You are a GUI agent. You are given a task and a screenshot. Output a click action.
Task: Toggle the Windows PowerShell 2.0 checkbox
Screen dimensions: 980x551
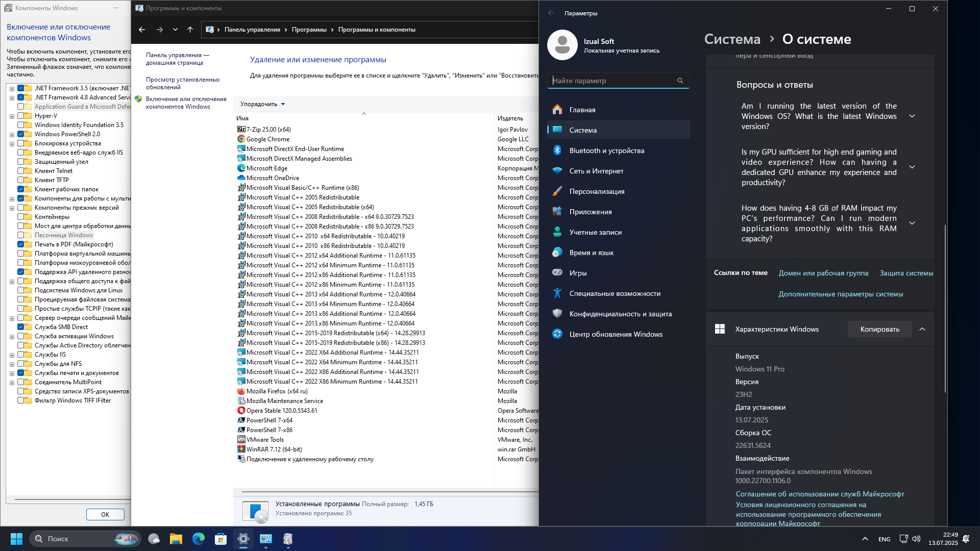point(21,134)
